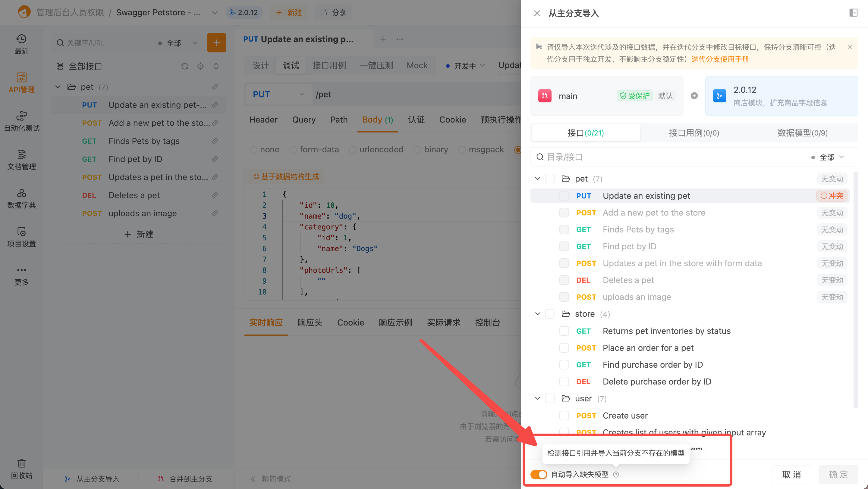Screen dimensions: 868x489
Task: Open the 全部 filter dropdown in left search
Action: coord(178,43)
